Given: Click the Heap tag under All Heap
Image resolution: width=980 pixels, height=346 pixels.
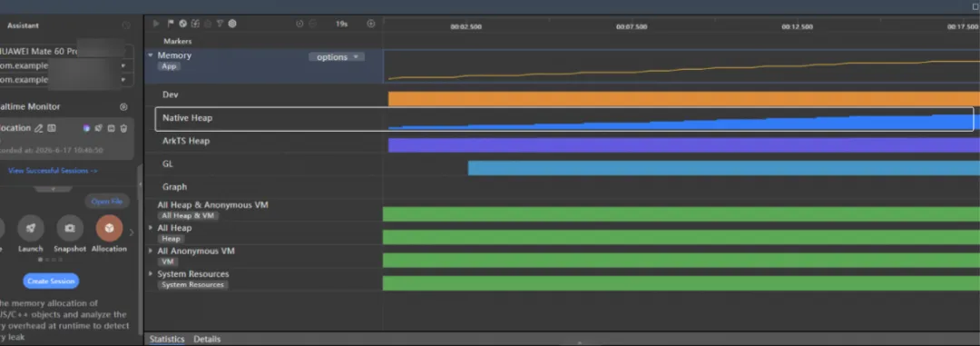Looking at the screenshot, I should pyautogui.click(x=171, y=239).
